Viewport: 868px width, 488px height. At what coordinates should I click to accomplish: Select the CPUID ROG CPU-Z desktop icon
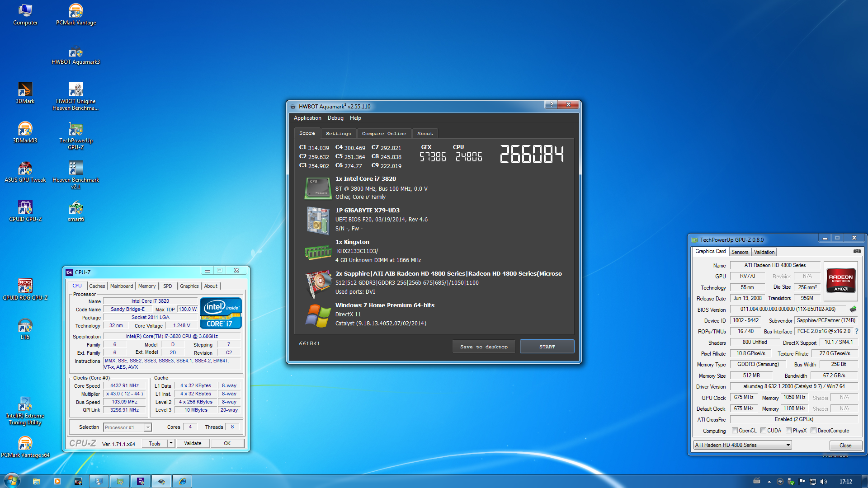[x=25, y=290]
